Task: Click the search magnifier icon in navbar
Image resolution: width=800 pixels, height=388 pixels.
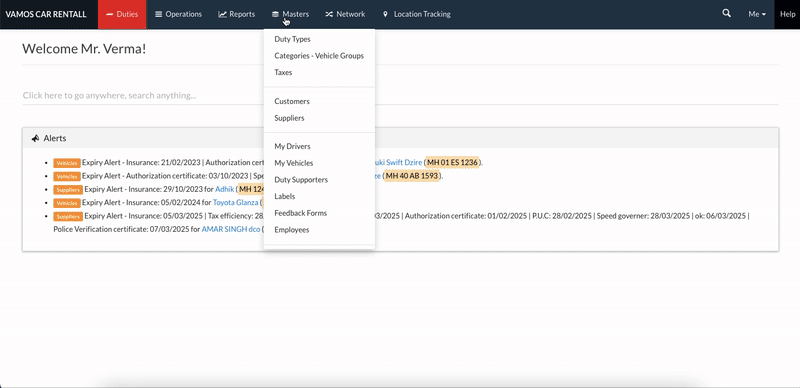Action: [x=727, y=14]
